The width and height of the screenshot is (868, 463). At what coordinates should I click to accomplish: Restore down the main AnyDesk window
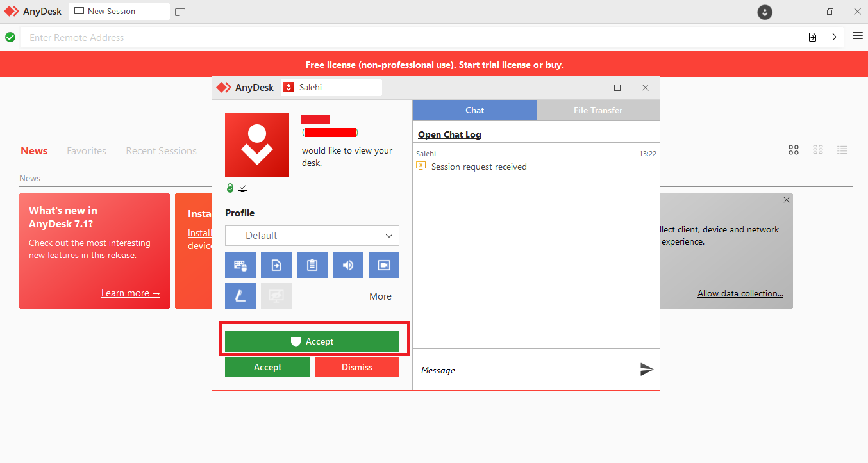point(830,12)
